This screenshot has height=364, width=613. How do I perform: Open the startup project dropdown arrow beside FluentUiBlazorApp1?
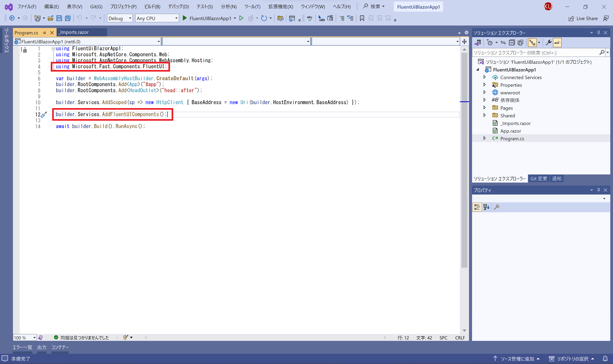pos(235,18)
